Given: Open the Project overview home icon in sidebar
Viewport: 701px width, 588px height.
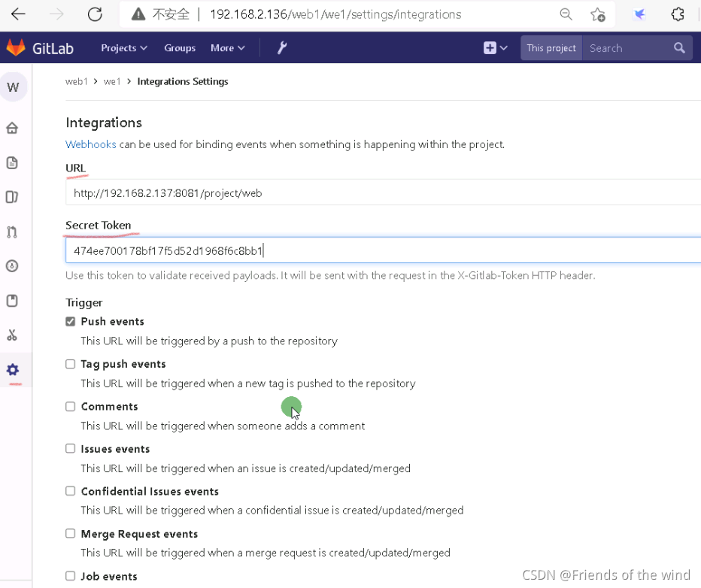Looking at the screenshot, I should 12,129.
